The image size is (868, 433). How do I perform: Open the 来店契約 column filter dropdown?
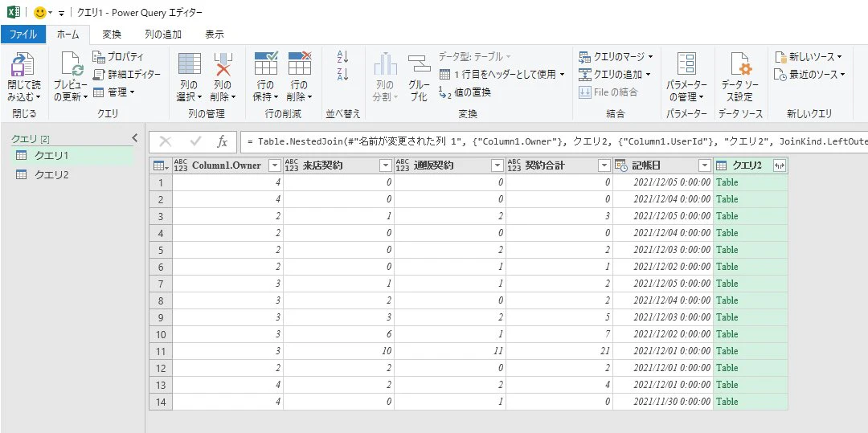click(x=386, y=165)
